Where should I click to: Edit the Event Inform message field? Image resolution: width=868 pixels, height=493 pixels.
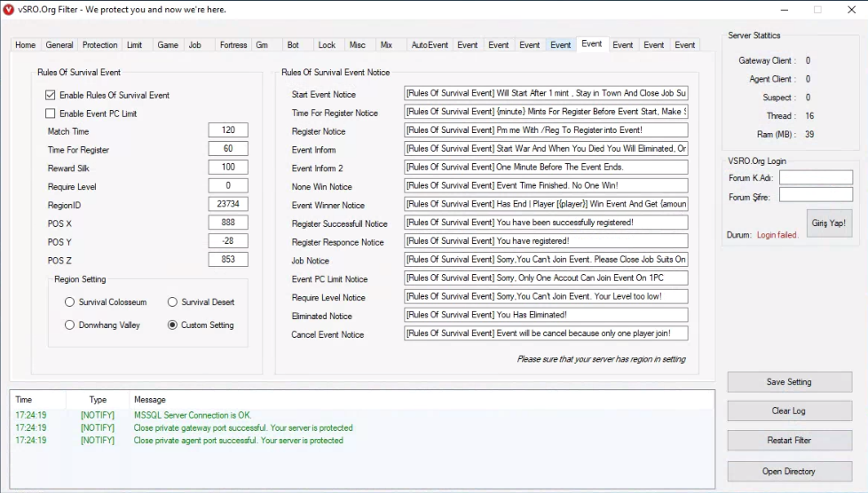click(546, 148)
